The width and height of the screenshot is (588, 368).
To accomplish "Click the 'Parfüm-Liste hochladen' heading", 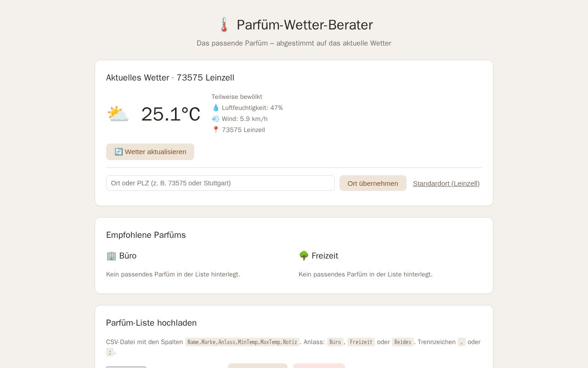I will coord(151,323).
